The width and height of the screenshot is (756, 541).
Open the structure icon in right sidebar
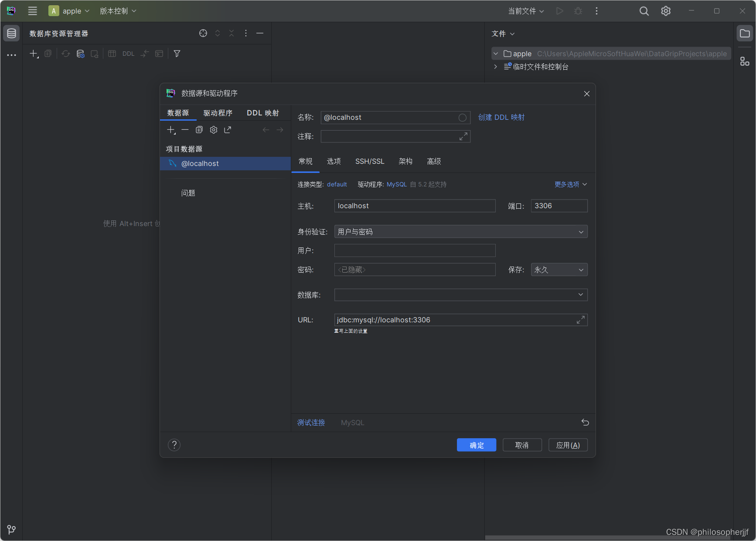coord(745,62)
